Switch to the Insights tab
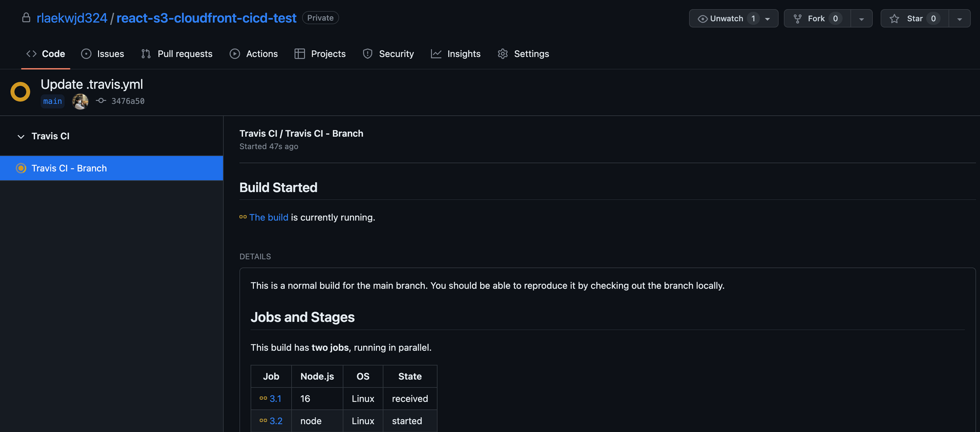 456,54
